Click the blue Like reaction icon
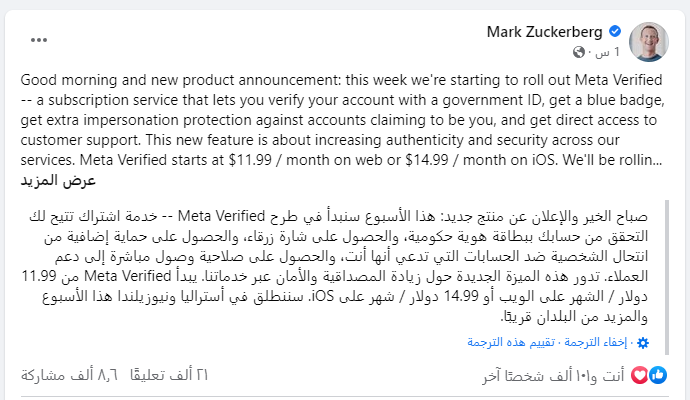Image resolution: width=690 pixels, height=400 pixels. click(x=659, y=374)
